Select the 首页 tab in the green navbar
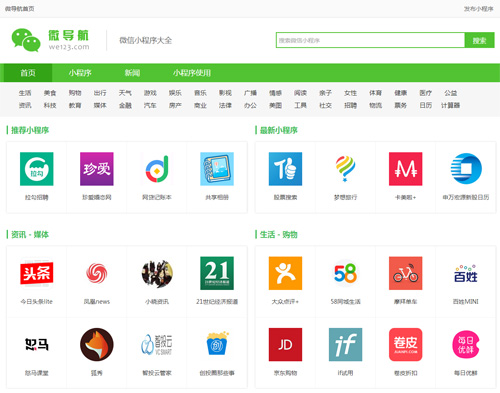Viewport: 500px width, 393px height. 28,73
